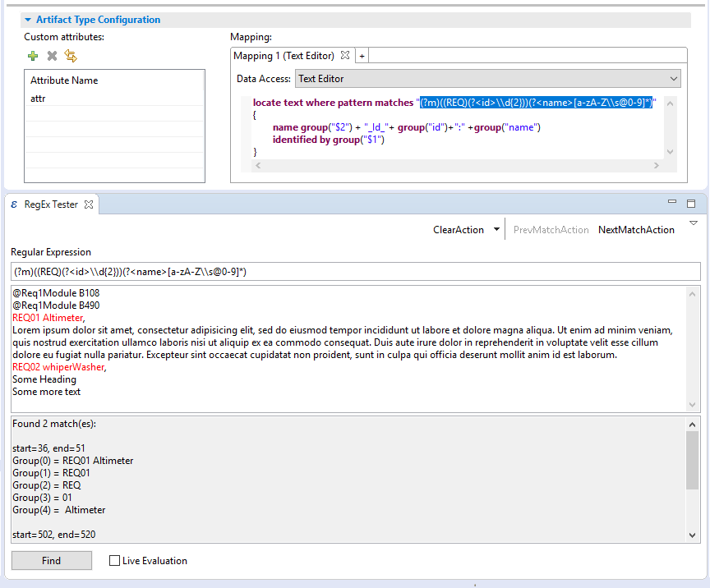Click ClearAction in the toolbar

coord(458,230)
